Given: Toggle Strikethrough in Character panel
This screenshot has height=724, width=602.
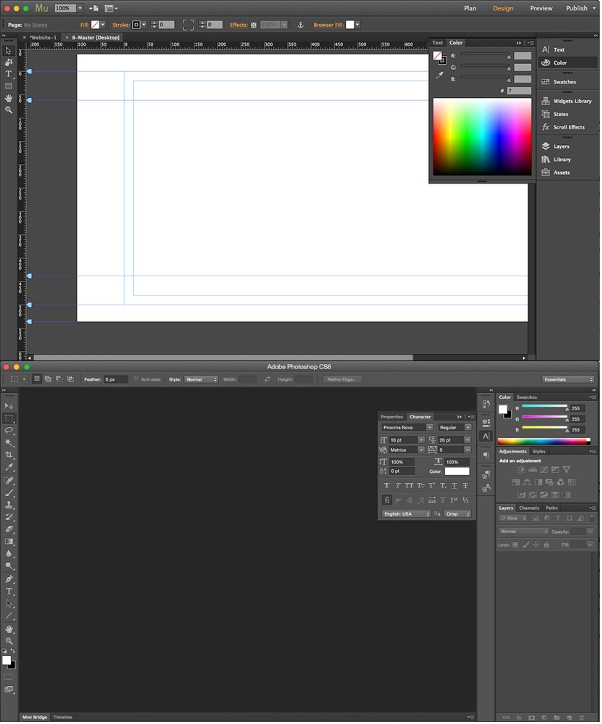Looking at the screenshot, I should click(x=465, y=486).
